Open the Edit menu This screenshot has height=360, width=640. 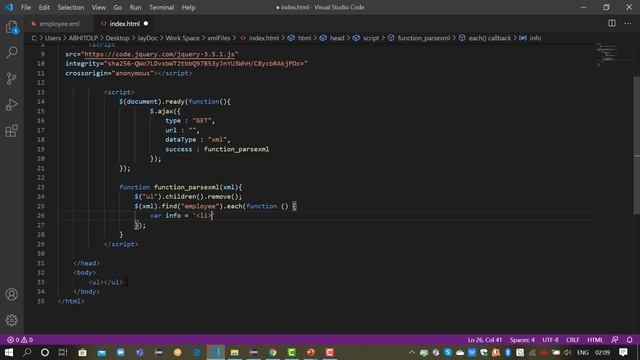(x=44, y=7)
